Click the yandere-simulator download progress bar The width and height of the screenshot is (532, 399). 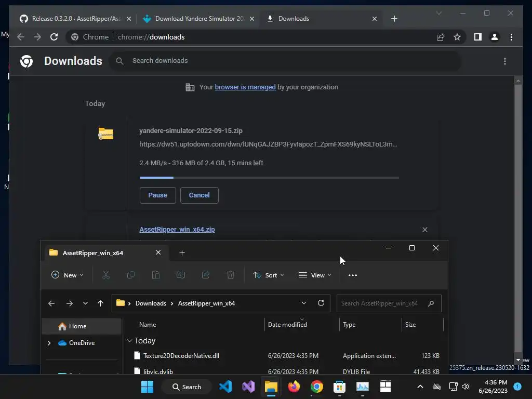[269, 178]
